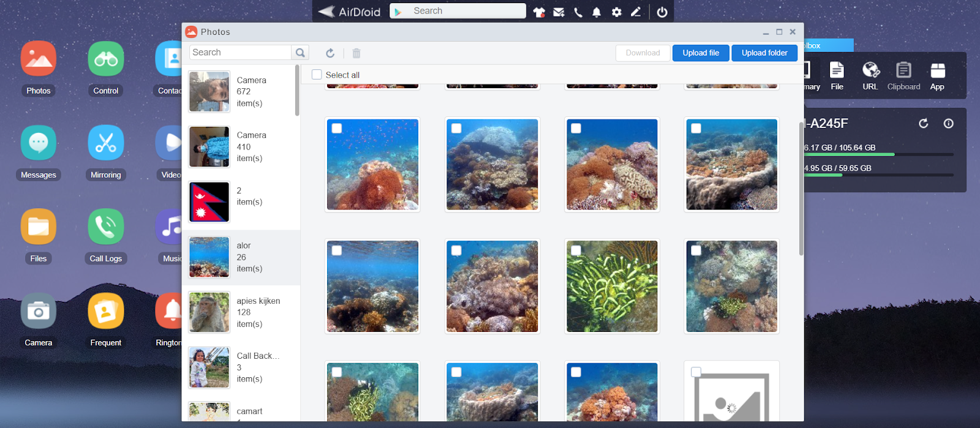The height and width of the screenshot is (428, 980).
Task: Click the pen edit icon in top bar
Action: [636, 12]
